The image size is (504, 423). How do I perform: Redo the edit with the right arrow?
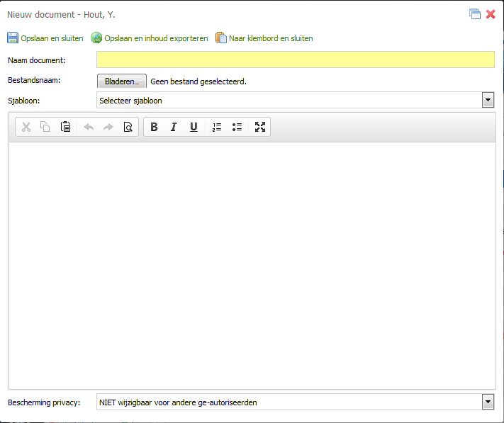click(108, 127)
